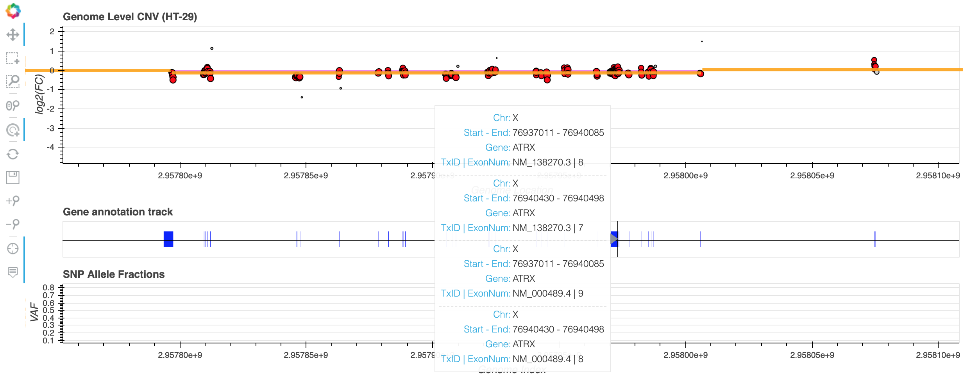
Task: Activate the Pan tool
Action: [13, 34]
